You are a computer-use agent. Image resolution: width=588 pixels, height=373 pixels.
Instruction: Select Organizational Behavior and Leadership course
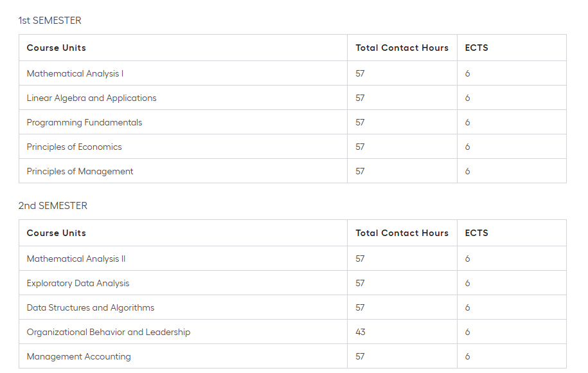[x=109, y=332]
